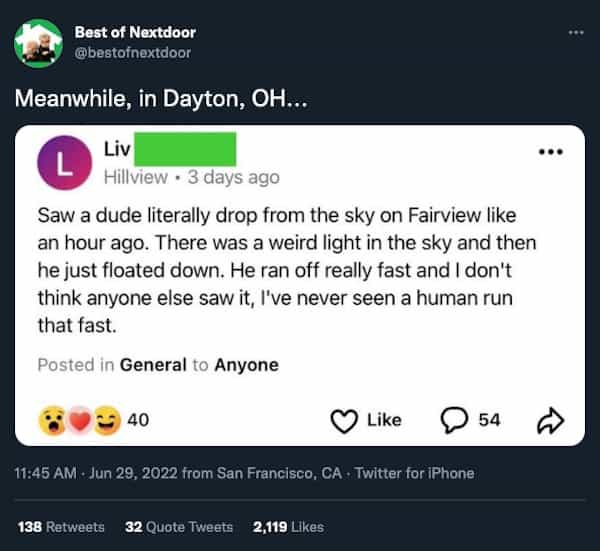Click the surprised face reaction emoji
The height and width of the screenshot is (551, 600).
(50, 421)
